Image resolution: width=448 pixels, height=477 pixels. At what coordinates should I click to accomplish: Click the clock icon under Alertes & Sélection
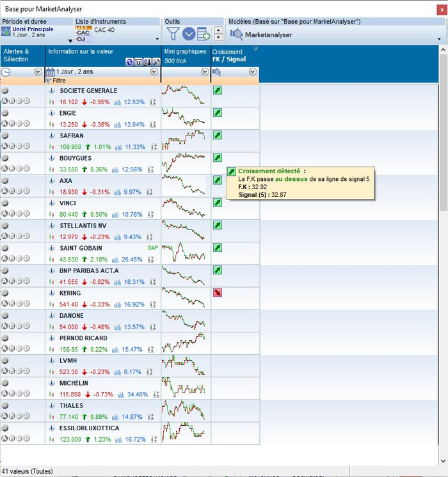pos(6,72)
